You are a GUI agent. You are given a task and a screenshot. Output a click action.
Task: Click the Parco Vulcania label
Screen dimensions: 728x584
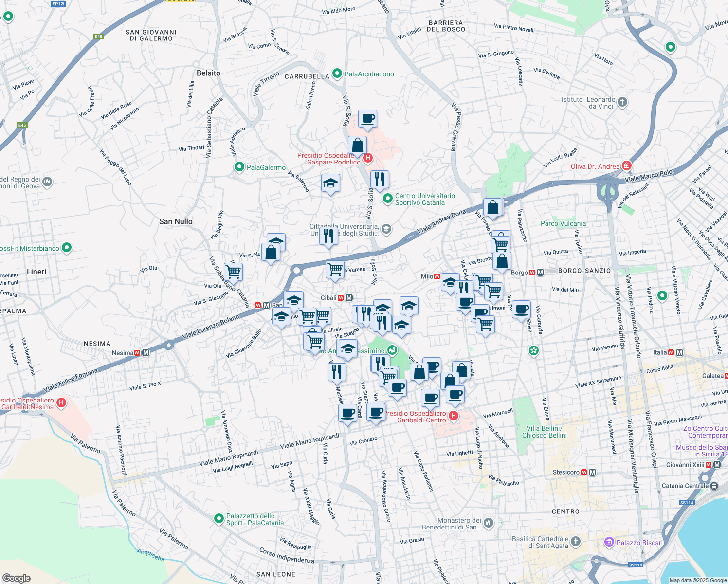(564, 223)
